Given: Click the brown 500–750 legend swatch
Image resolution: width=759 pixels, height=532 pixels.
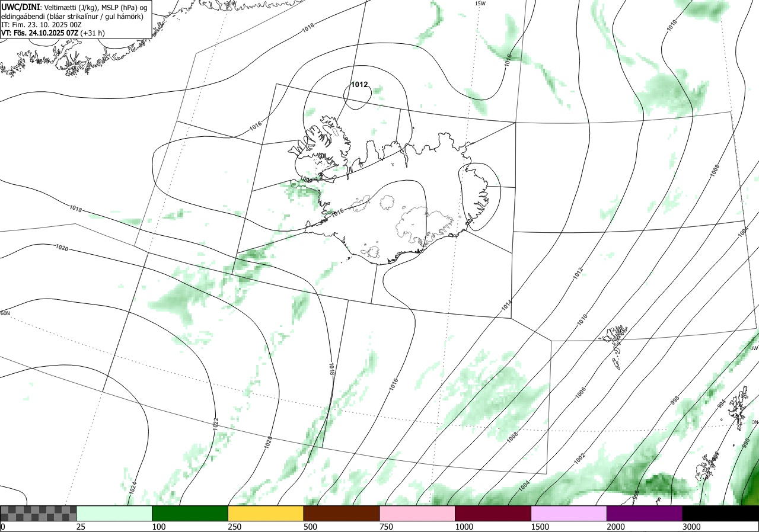Looking at the screenshot, I should coord(342,513).
